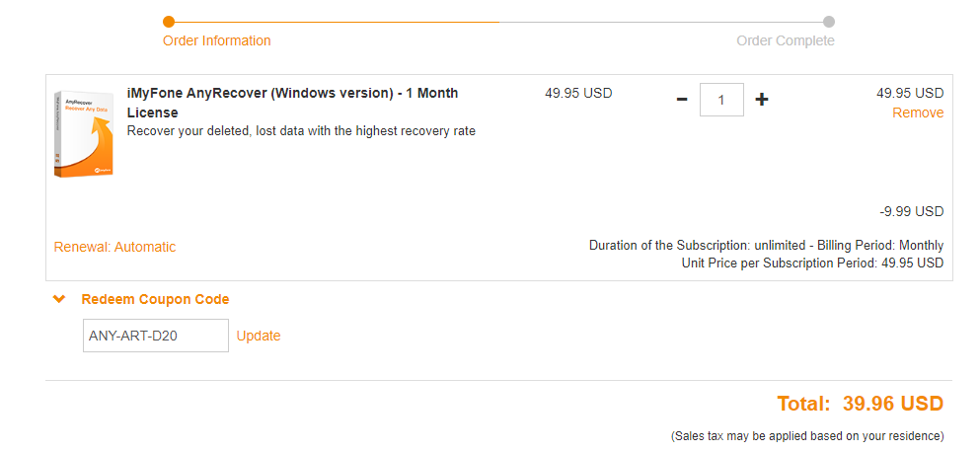Click the iMyFone AnyRecover product title

292,103
